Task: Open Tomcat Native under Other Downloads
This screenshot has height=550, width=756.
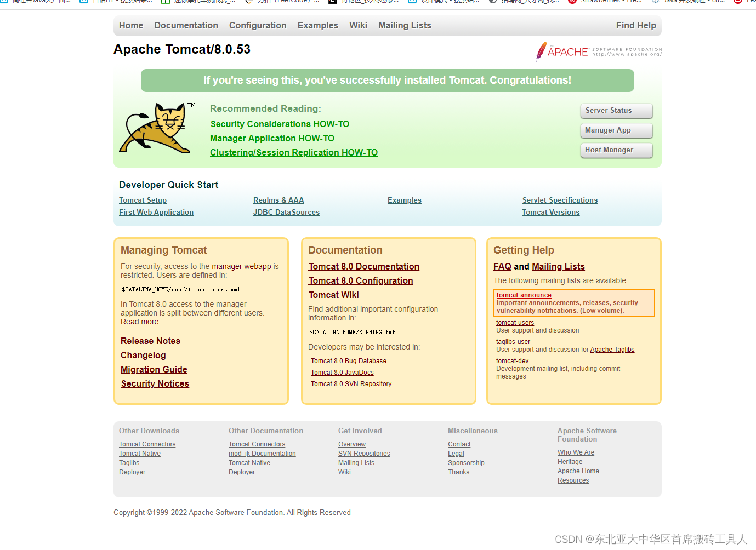Action: point(140,454)
